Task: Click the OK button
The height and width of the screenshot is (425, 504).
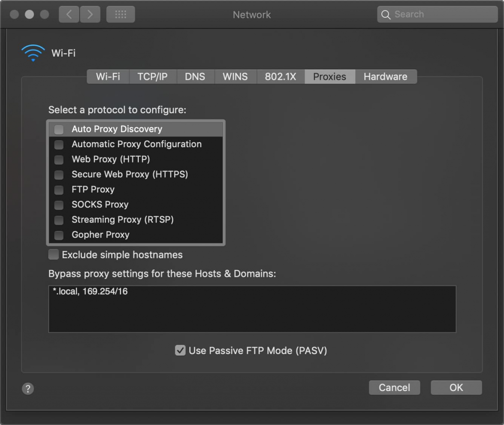Action: (456, 388)
